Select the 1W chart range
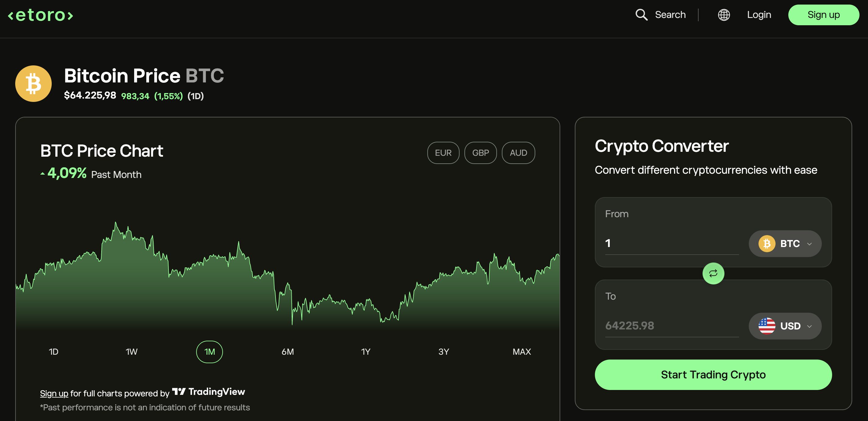The image size is (868, 421). (131, 352)
